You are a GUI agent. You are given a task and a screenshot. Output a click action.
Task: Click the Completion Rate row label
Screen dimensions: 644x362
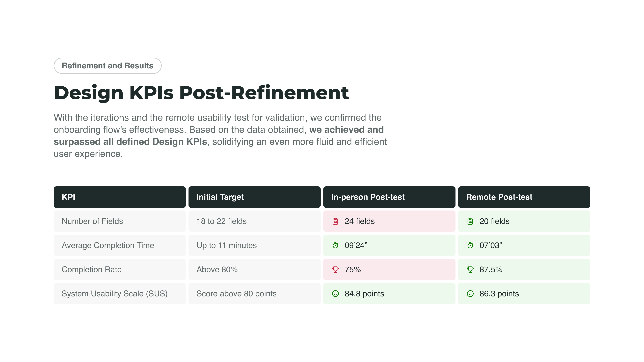pyautogui.click(x=92, y=269)
